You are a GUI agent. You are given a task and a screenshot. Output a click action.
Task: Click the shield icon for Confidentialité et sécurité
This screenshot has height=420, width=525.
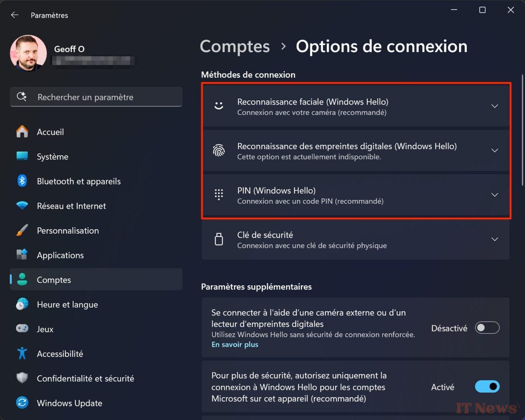point(22,378)
